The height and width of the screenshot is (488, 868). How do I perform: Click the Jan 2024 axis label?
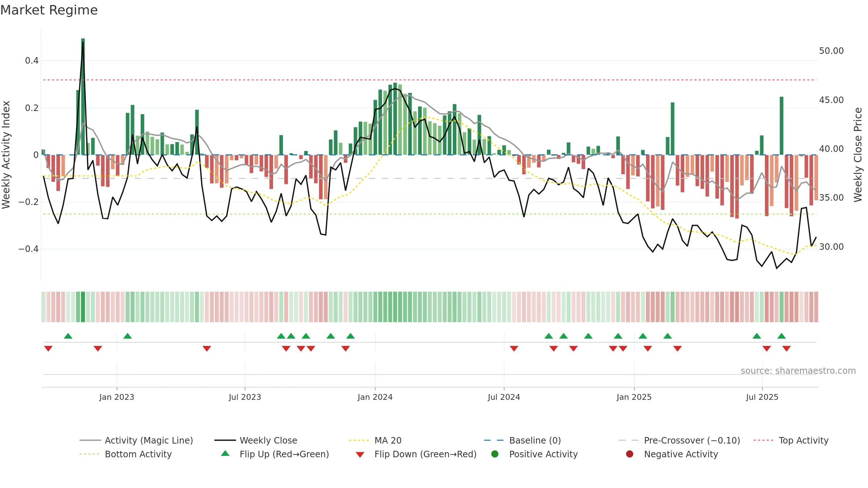(x=375, y=397)
